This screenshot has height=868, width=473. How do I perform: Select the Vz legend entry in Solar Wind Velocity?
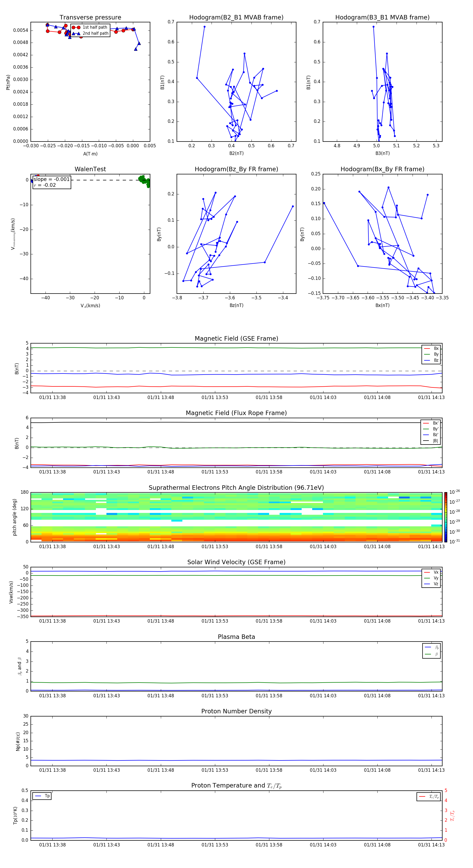click(431, 584)
